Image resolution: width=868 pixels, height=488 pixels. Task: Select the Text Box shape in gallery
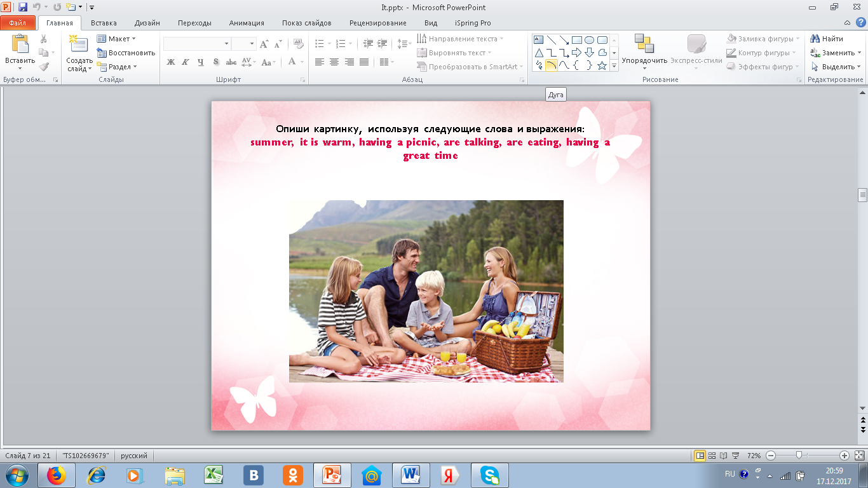(x=539, y=39)
